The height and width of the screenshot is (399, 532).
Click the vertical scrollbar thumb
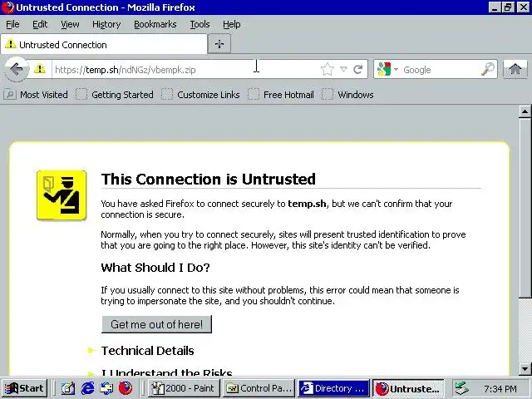tap(525, 208)
